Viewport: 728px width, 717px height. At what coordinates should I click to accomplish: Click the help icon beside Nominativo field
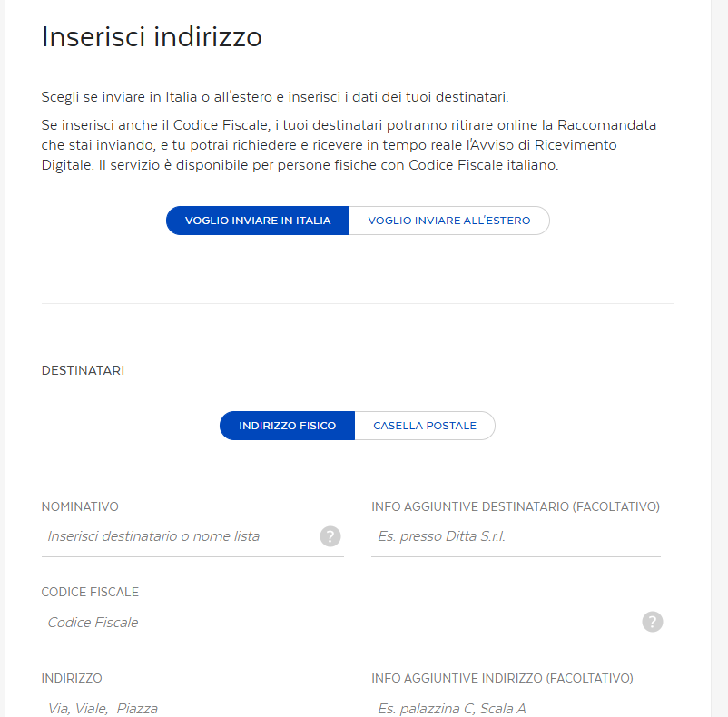point(330,536)
